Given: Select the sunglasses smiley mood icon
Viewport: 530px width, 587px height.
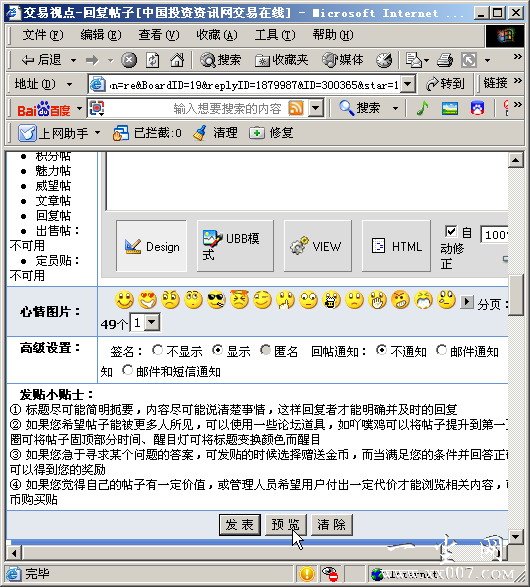Looking at the screenshot, I should point(216,300).
